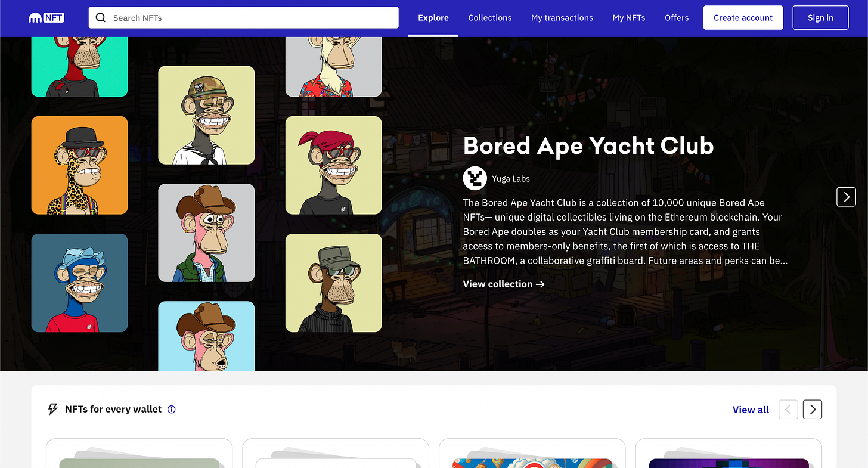The image size is (868, 468).
Task: Click the Bored Ape Yacht Club title
Action: (588, 145)
